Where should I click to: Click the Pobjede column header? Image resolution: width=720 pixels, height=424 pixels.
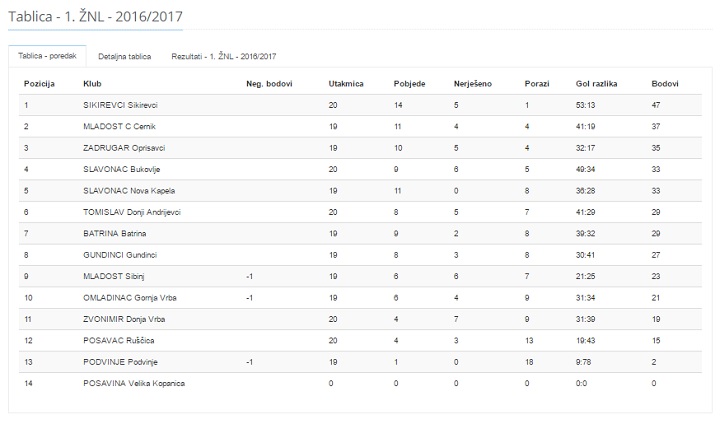click(x=410, y=83)
